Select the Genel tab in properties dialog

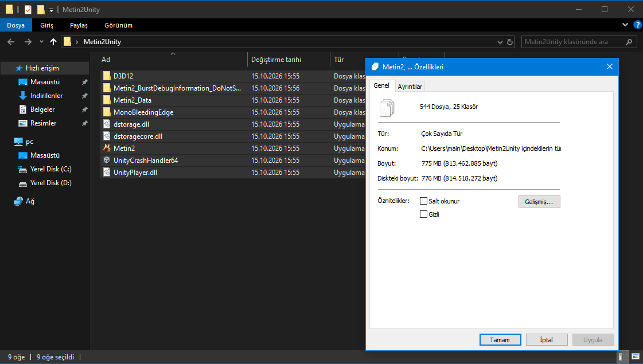[x=381, y=85]
